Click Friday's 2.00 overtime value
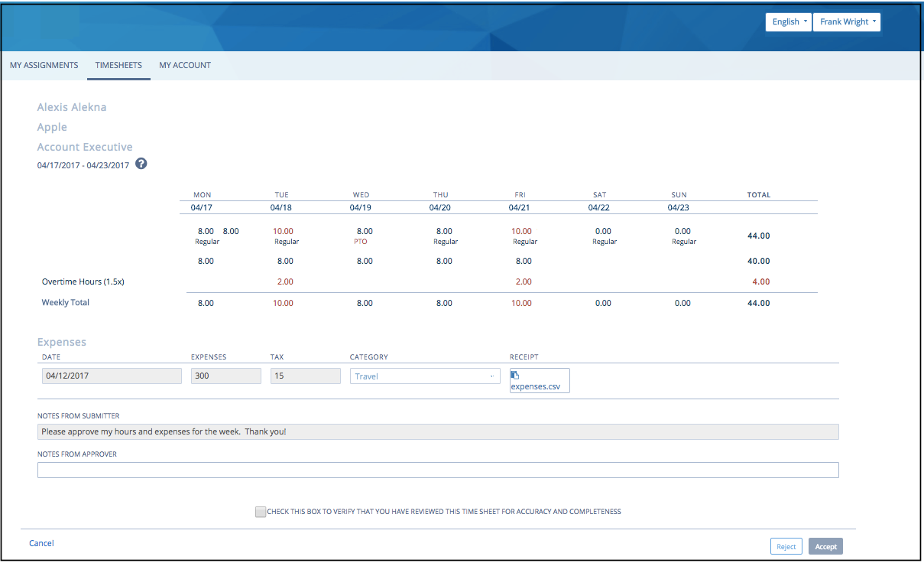This screenshot has width=924, height=563. (524, 281)
